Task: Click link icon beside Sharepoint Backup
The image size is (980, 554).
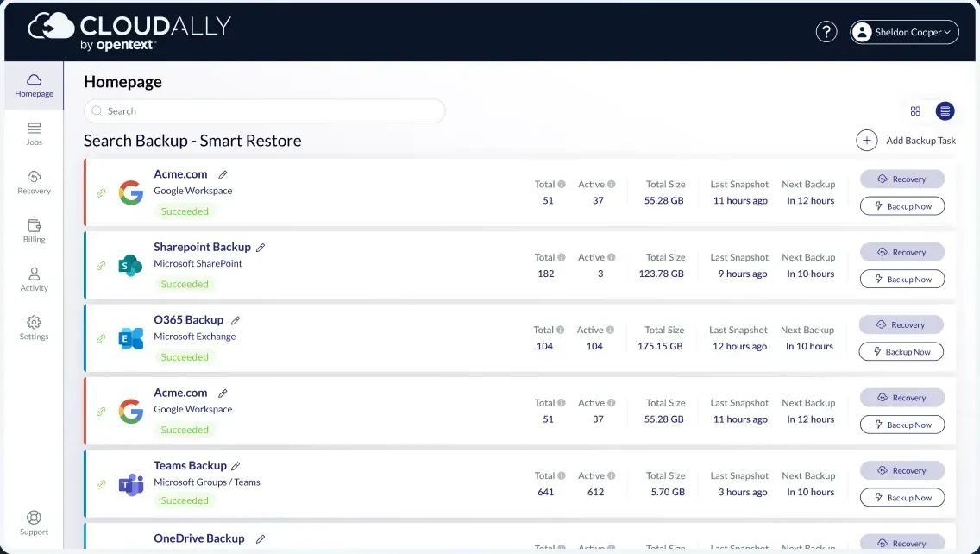Action: [x=101, y=266]
